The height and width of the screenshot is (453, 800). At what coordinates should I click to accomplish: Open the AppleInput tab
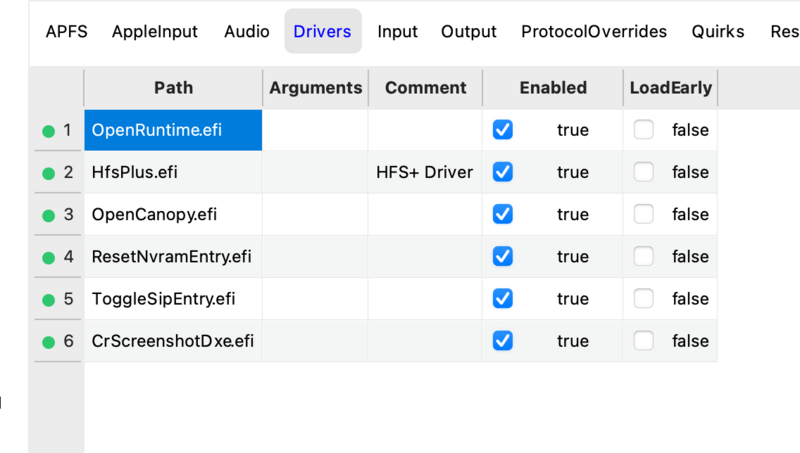pos(155,31)
